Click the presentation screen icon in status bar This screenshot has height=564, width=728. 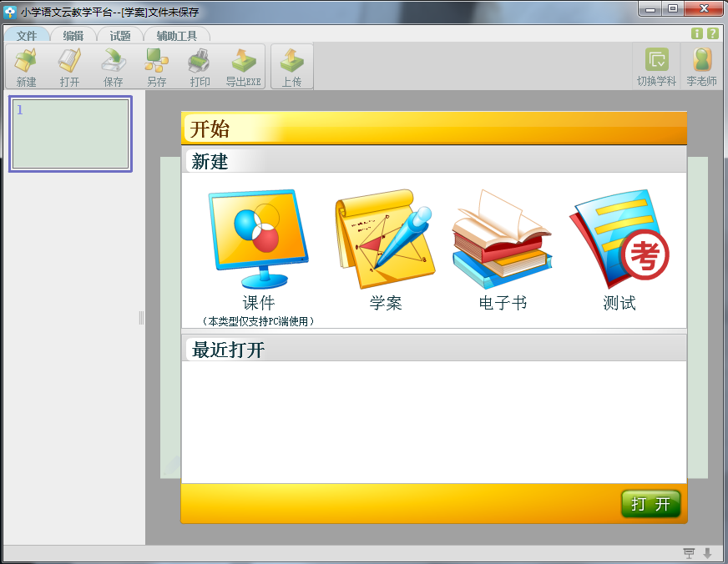click(689, 553)
